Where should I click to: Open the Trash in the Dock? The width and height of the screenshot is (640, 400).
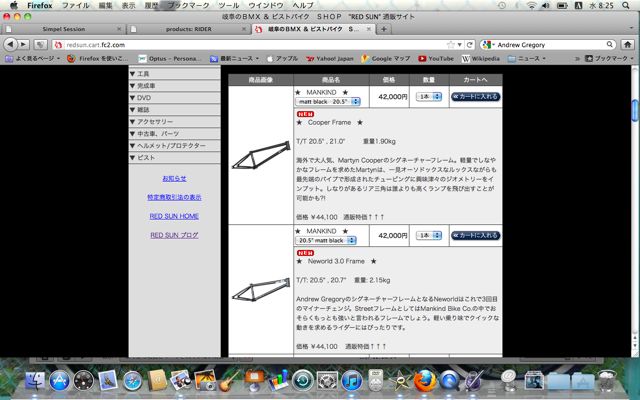click(607, 380)
